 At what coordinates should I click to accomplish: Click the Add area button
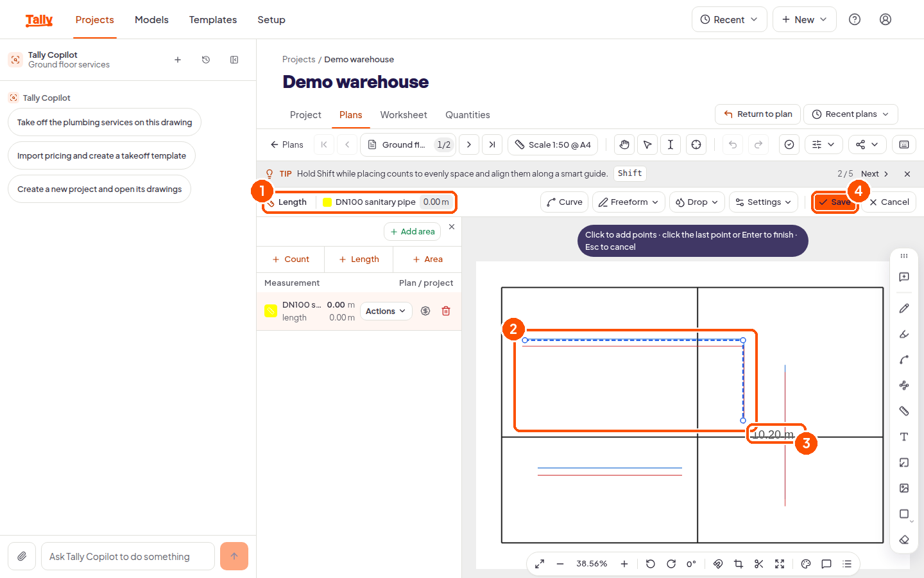tap(413, 232)
